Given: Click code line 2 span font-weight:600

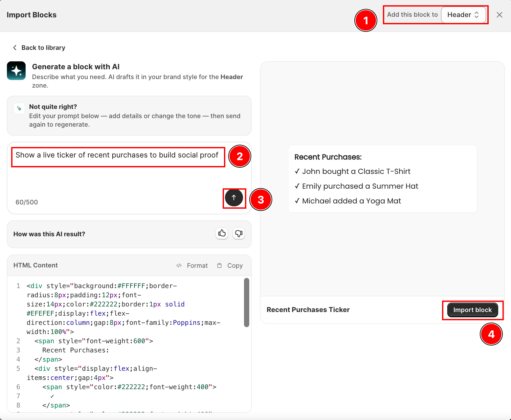Looking at the screenshot, I should tap(94, 341).
